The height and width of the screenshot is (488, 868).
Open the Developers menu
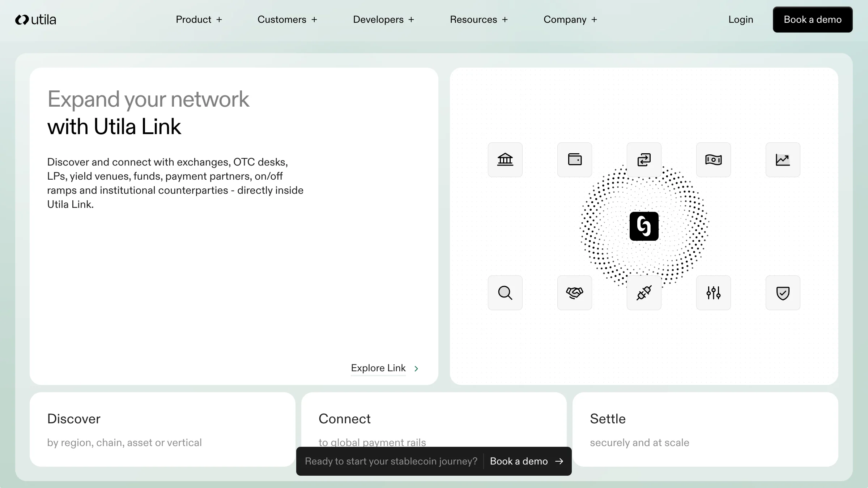click(x=383, y=20)
